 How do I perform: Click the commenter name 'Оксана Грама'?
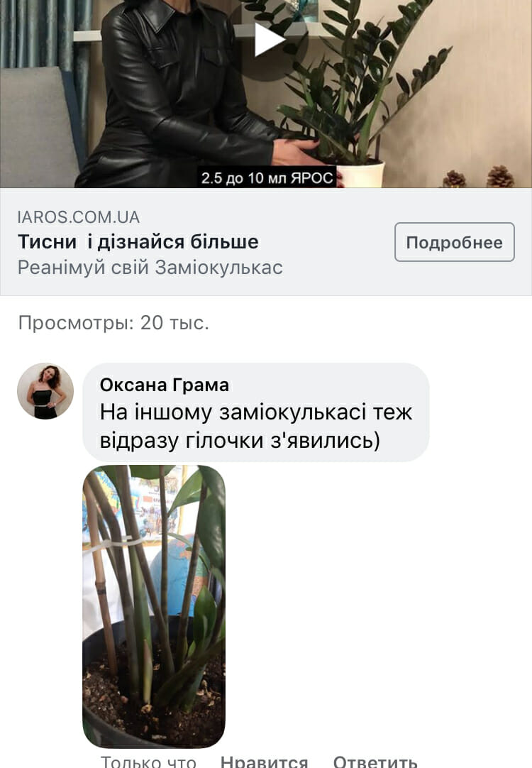coord(165,385)
